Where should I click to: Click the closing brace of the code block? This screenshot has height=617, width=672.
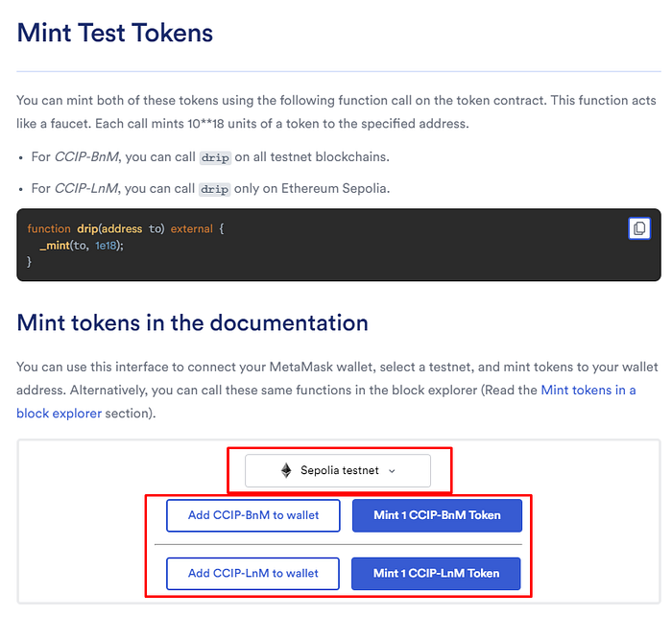click(30, 261)
